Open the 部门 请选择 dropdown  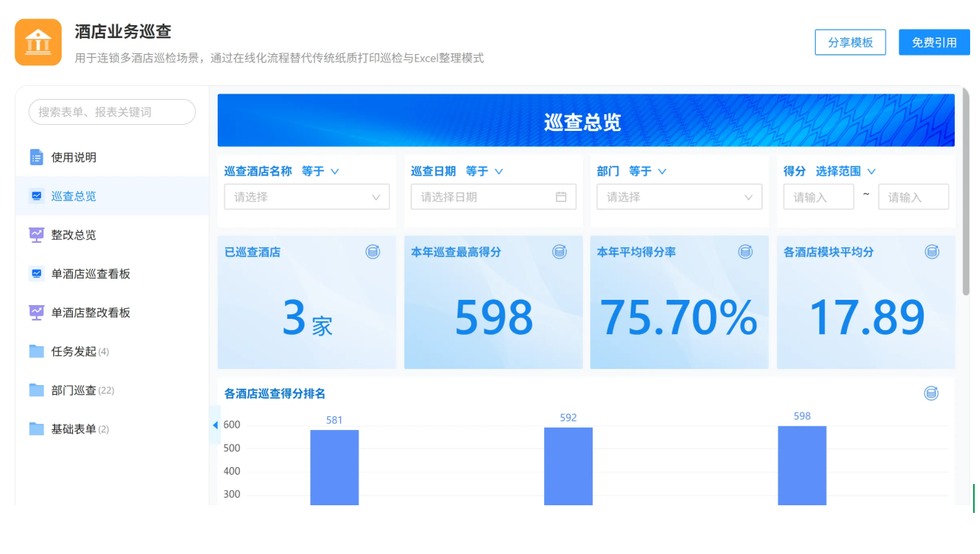pos(679,197)
